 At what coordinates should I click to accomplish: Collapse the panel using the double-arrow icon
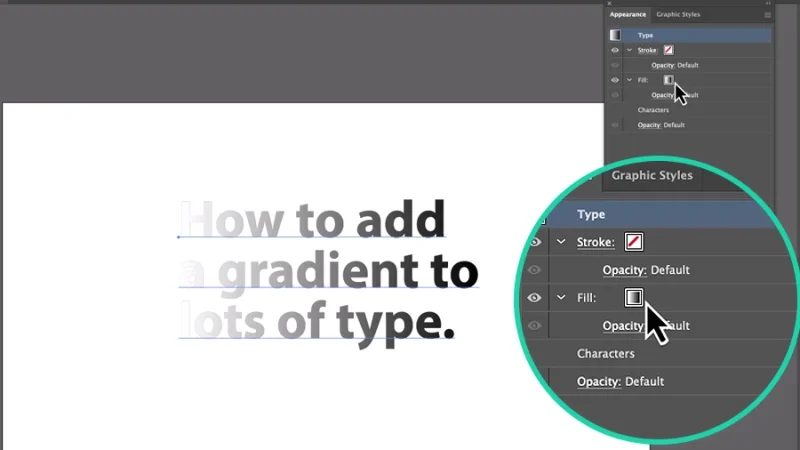[x=769, y=4]
